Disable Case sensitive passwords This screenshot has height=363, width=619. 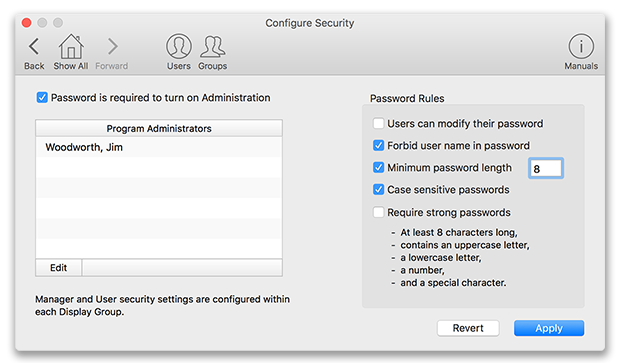point(378,190)
